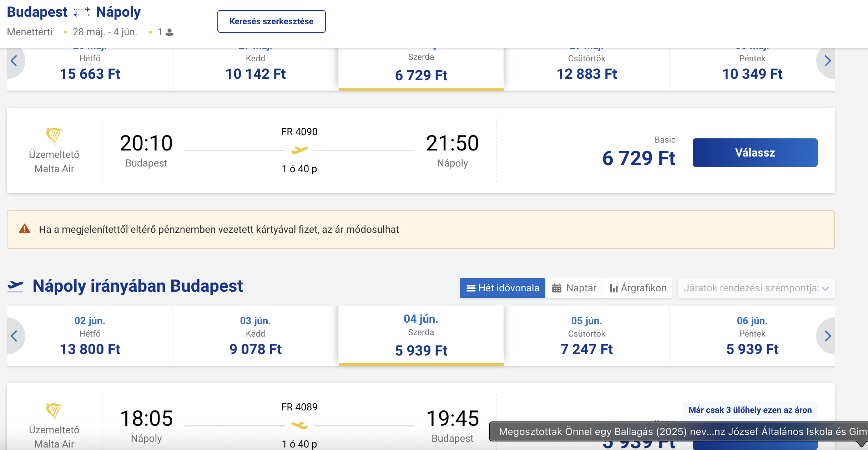This screenshot has width=868, height=450.
Task: Click the Ballagás (2025) shared notification popup
Action: tap(678, 432)
